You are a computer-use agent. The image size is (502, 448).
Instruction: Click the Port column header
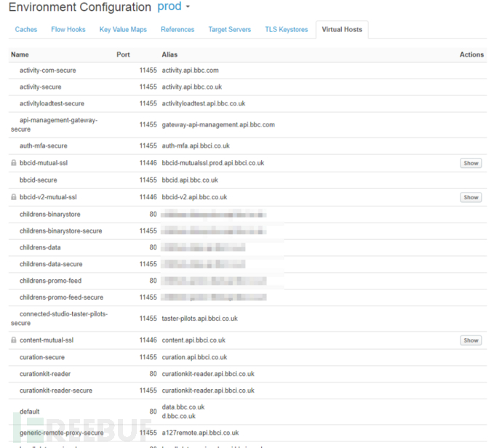[x=123, y=55]
